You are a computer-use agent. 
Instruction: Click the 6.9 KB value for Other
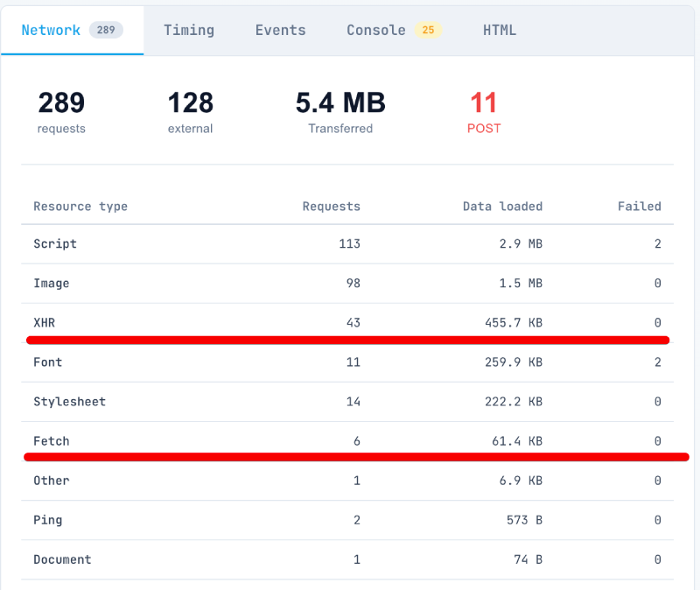tap(521, 481)
